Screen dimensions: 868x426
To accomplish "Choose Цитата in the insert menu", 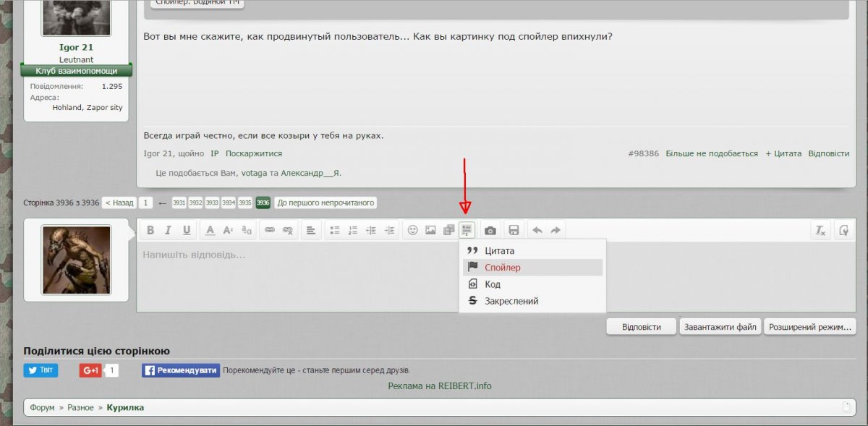I will click(499, 251).
